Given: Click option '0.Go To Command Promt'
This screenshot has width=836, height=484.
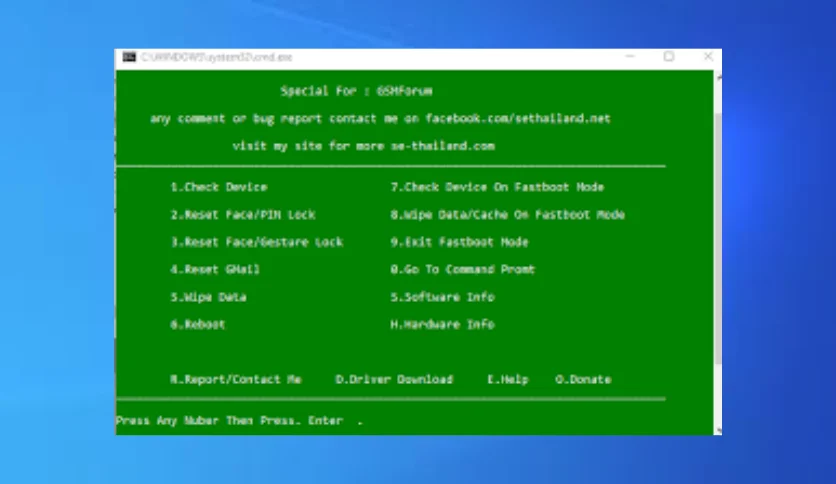Looking at the screenshot, I should pyautogui.click(x=462, y=269).
